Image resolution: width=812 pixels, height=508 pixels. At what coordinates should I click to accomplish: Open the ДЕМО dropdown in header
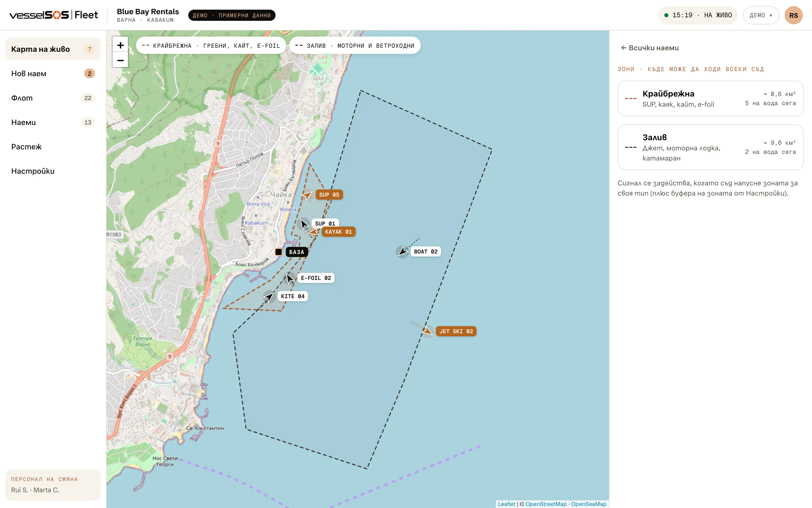tap(761, 15)
